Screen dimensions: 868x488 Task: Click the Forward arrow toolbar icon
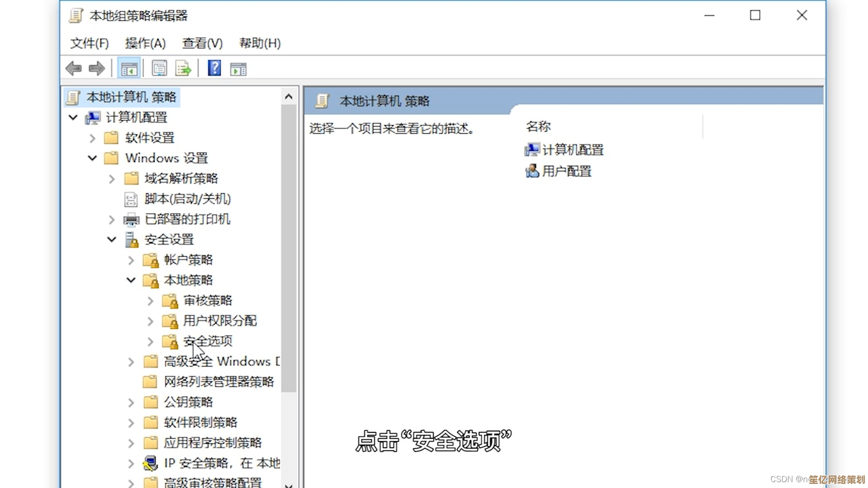pos(96,69)
